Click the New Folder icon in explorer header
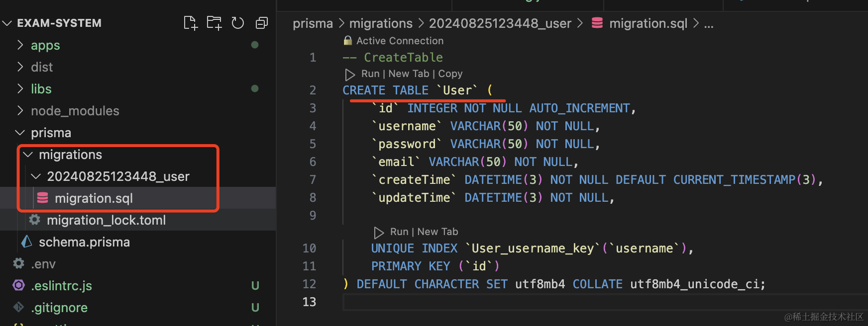The width and height of the screenshot is (868, 326). pos(214,23)
